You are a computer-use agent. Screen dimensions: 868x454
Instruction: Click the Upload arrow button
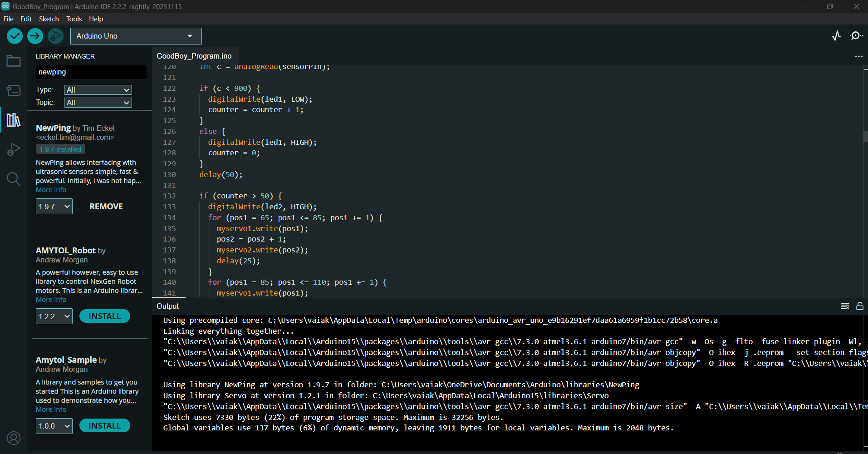35,36
